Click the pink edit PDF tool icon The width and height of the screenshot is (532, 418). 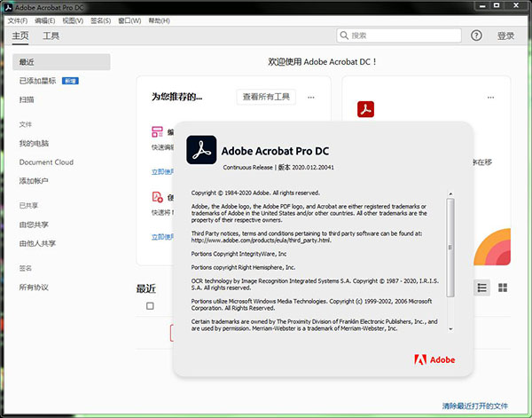click(x=157, y=131)
